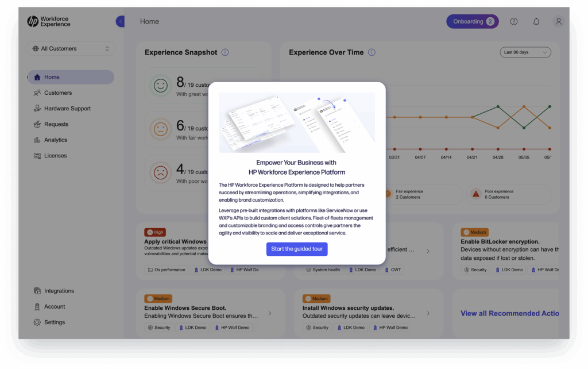Collapse the sidebar with the arrow toggle

point(120,21)
